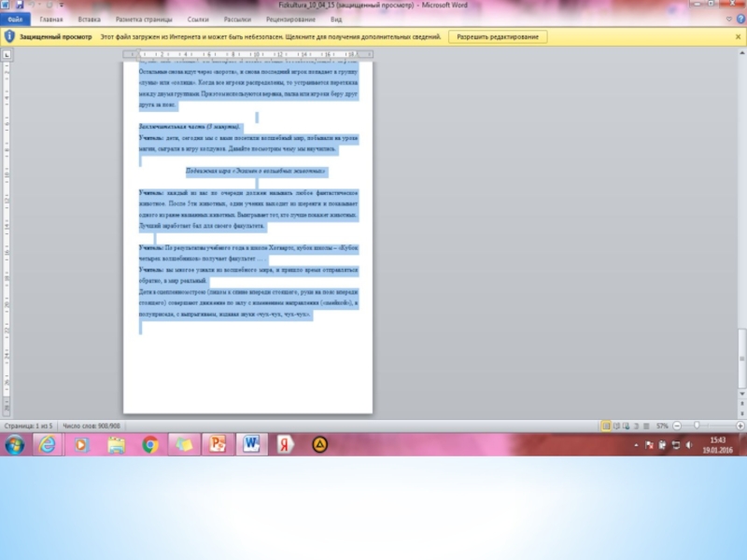The image size is (747, 560).
Task: Click the vertical scrollbar down arrow
Action: click(741, 394)
